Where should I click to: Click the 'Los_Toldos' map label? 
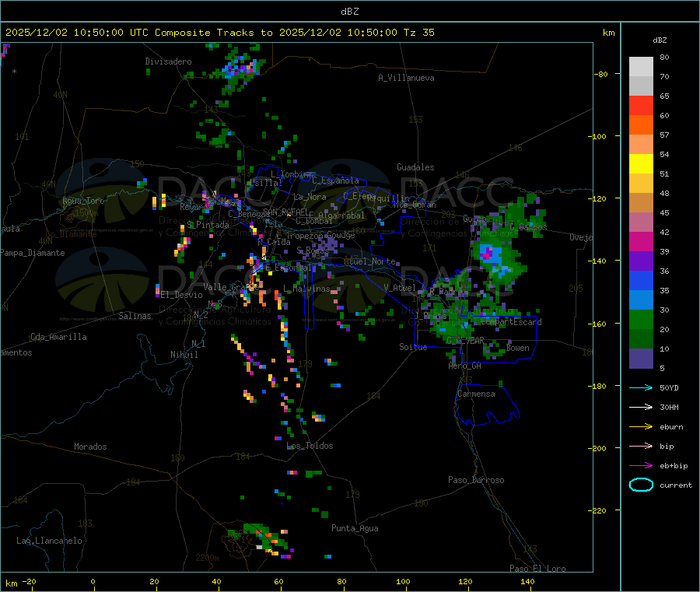point(310,446)
